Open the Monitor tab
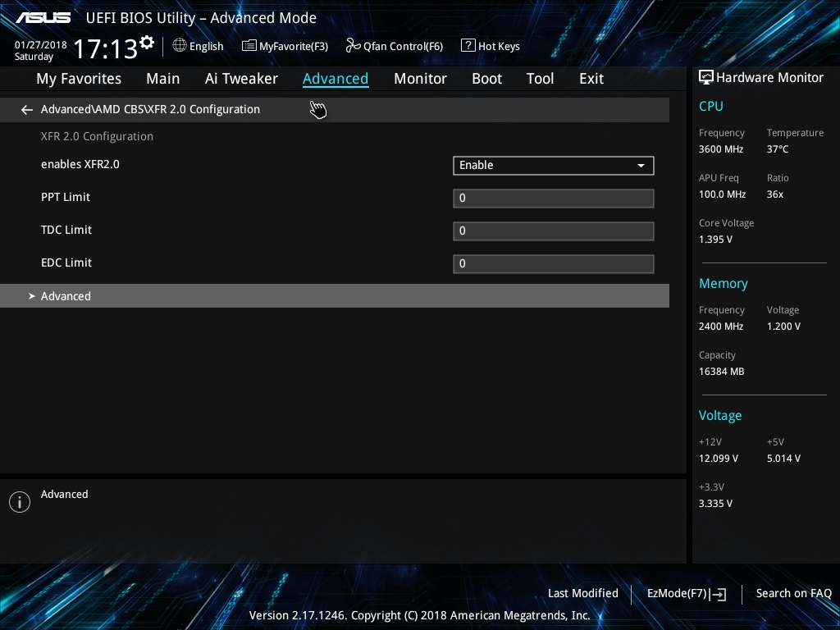This screenshot has width=840, height=630. (421, 79)
